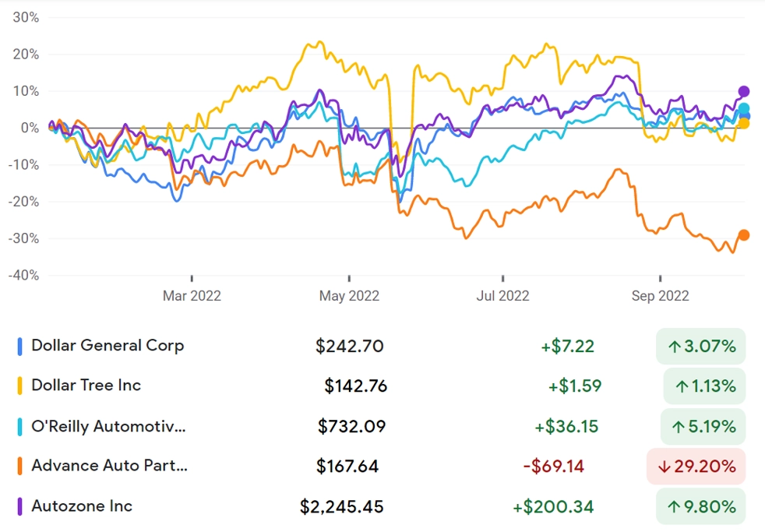The height and width of the screenshot is (532, 765).
Task: Click the red 29.20% decline badge
Action: point(696,467)
